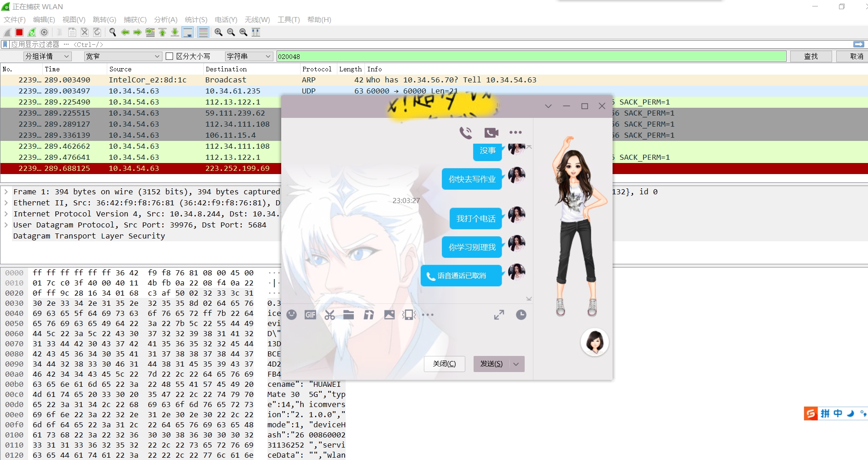The width and height of the screenshot is (868, 460).
Task: Open the display filter bookmark
Action: click(x=5, y=44)
